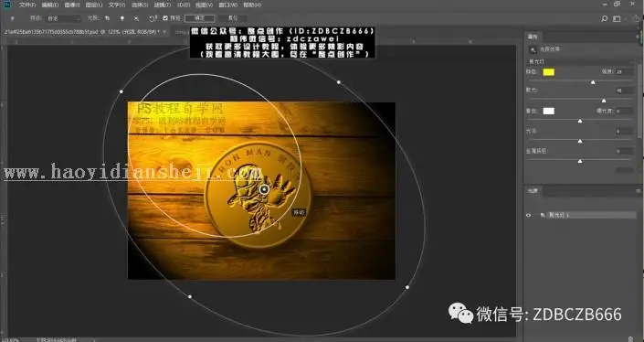Screen dimensions: 644x342
Task: Click the hotspot value field
Action: [624, 91]
